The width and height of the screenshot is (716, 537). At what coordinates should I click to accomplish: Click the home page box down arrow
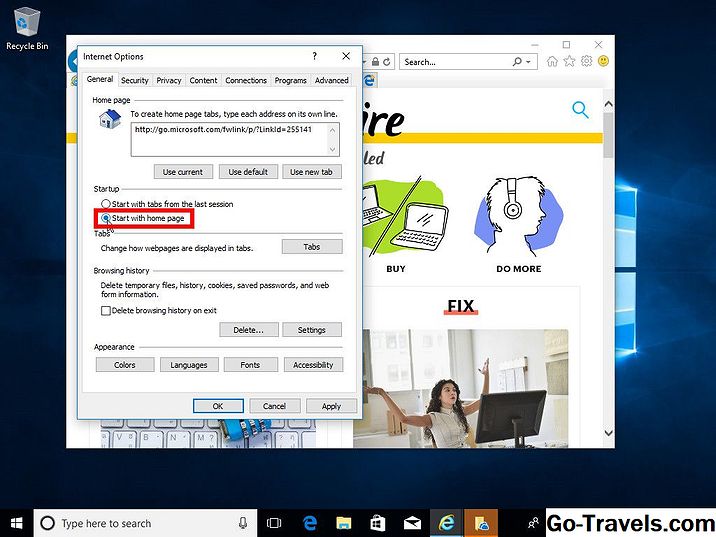pyautogui.click(x=332, y=149)
